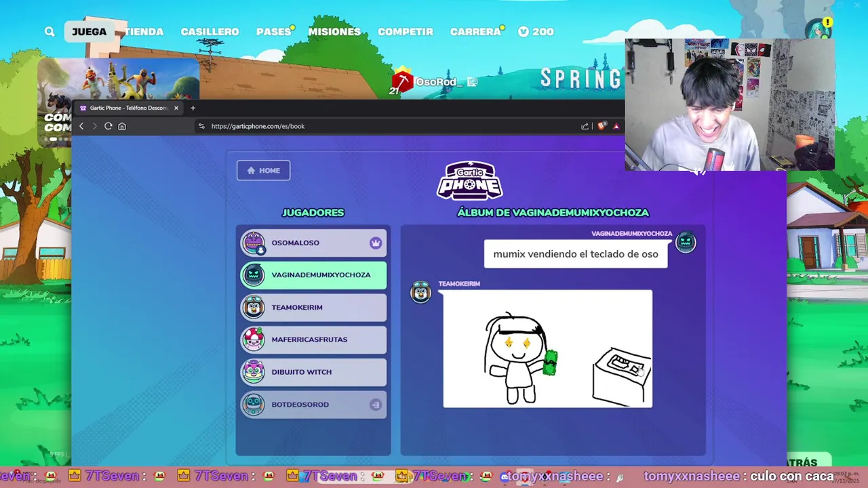Viewport: 868px width, 488px height.
Task: Click the mushroom avatar of MAFERRICASFRUTAS
Action: (254, 340)
